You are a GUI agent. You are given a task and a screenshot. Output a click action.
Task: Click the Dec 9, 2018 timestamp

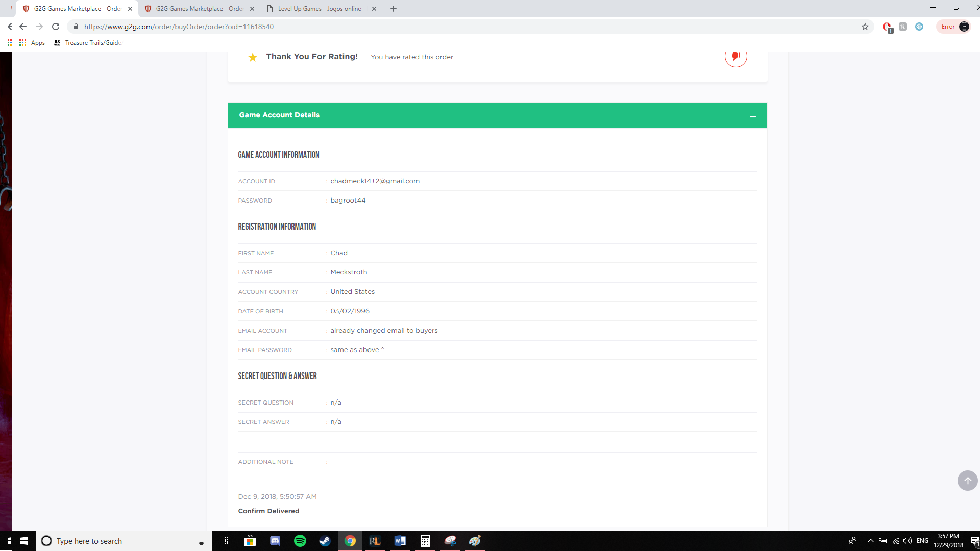click(278, 497)
